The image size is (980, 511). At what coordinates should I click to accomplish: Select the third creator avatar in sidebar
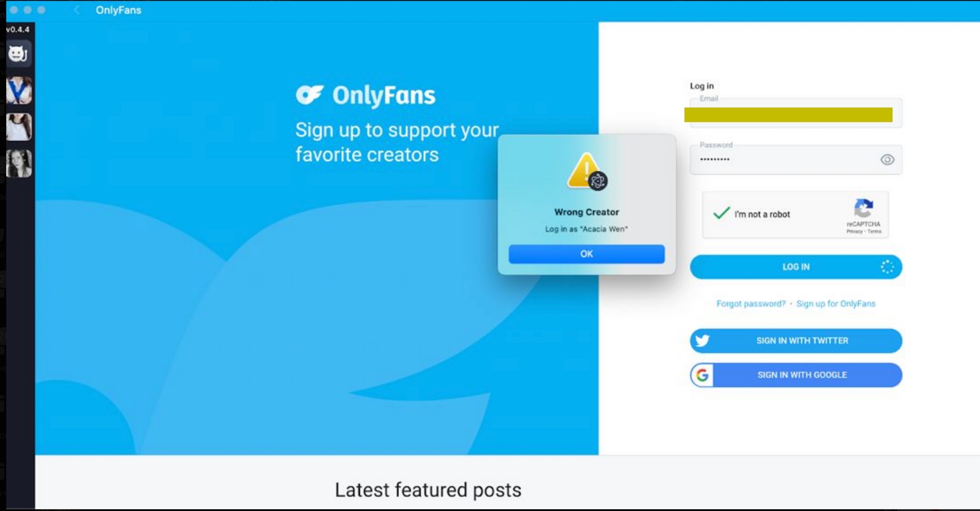point(19,164)
